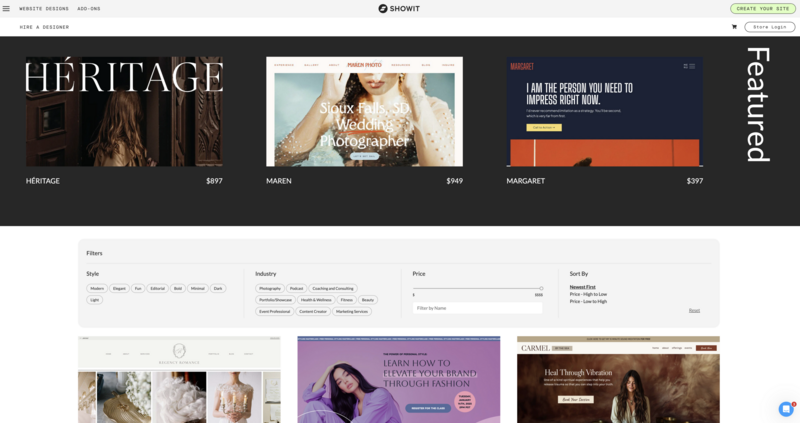Click the $397 Margaret price

click(x=695, y=181)
